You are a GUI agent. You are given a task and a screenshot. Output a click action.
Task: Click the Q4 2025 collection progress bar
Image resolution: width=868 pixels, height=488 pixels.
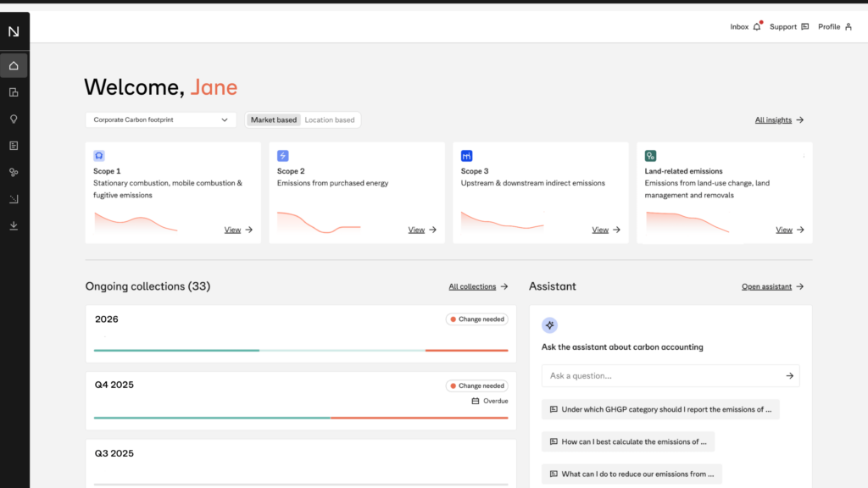click(301, 418)
